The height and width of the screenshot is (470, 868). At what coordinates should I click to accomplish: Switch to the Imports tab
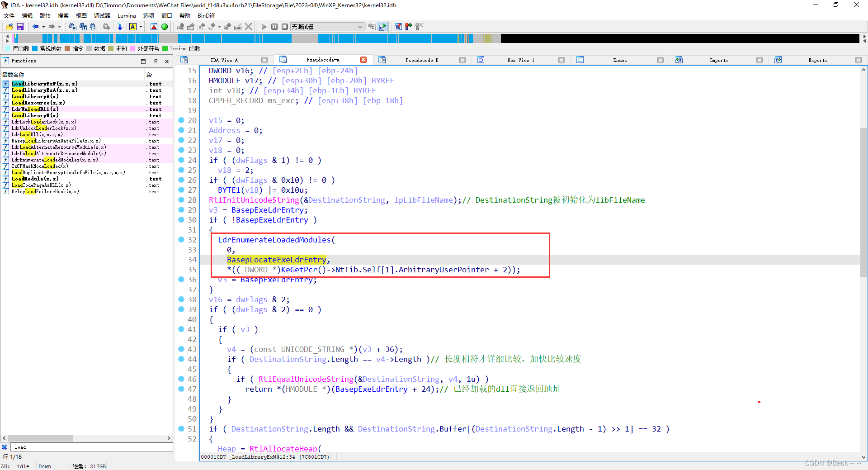pyautogui.click(x=719, y=60)
